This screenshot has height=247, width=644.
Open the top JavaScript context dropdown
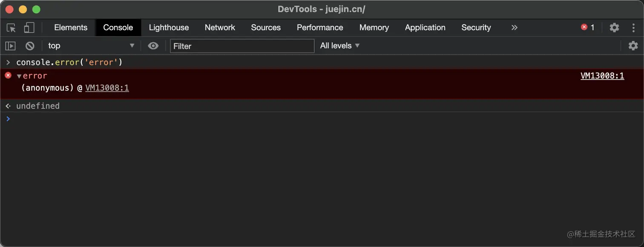coord(91,45)
